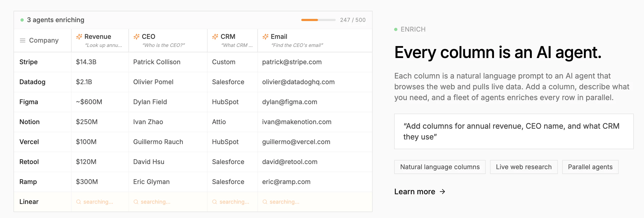Click the Dylan Field CEO cell
Screen dimensions: 644x218
coord(168,102)
